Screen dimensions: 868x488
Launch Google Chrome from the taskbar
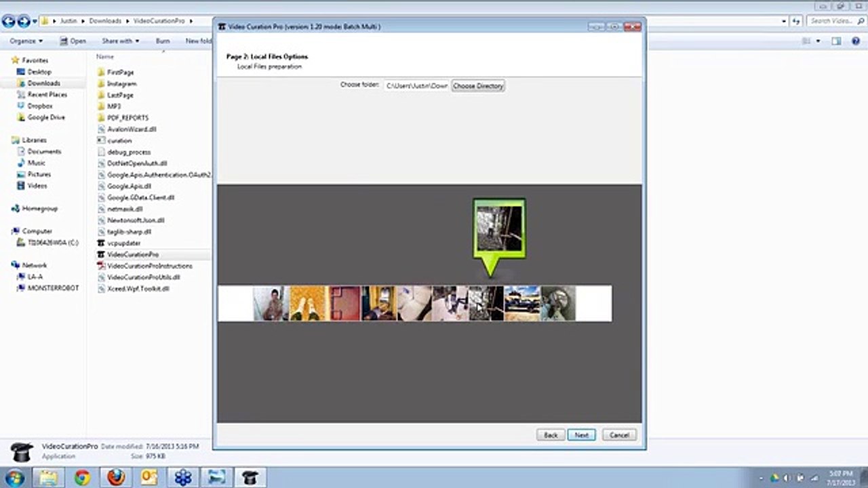coord(83,477)
